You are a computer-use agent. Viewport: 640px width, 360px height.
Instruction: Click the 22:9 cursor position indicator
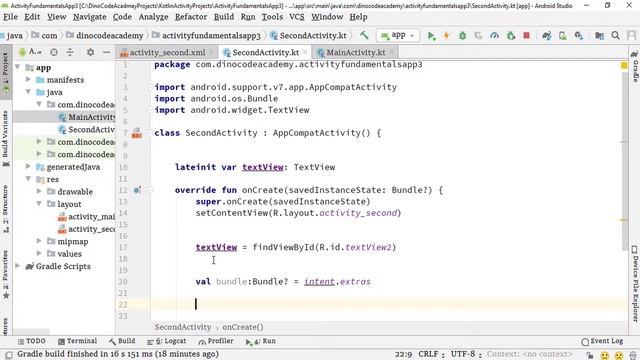pos(403,354)
